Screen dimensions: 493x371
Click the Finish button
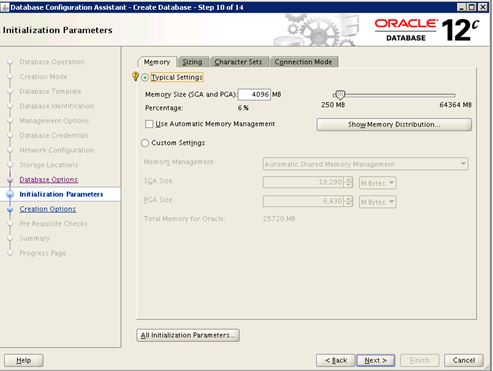pyautogui.click(x=420, y=360)
